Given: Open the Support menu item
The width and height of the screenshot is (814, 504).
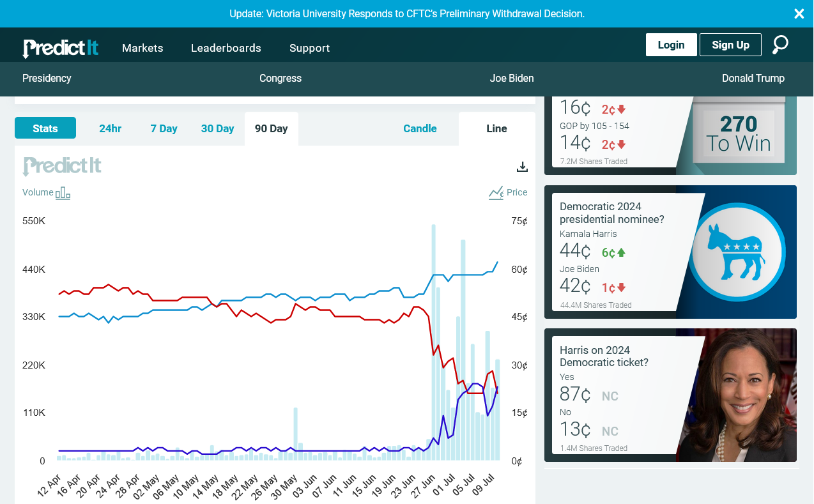Looking at the screenshot, I should click(x=310, y=48).
